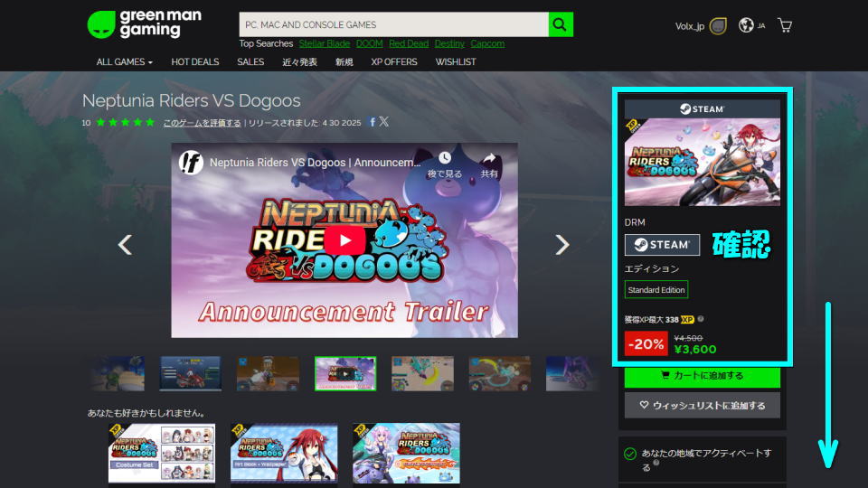Click the Capcom top search link
This screenshot has height=488, width=868.
[x=487, y=43]
